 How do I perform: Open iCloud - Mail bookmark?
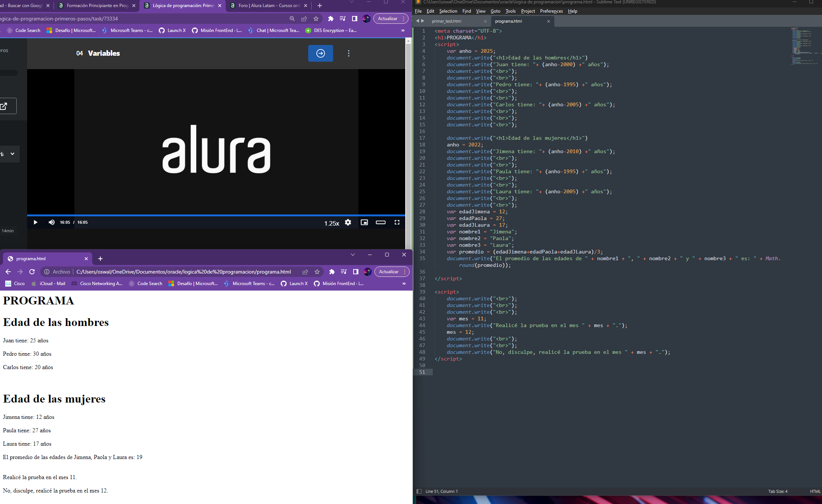[48, 284]
